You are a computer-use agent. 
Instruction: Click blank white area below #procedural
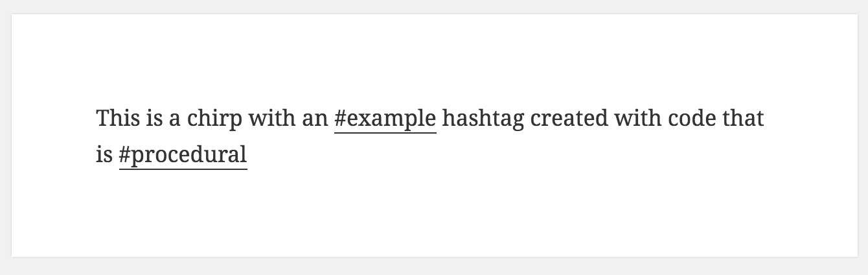coord(183,214)
